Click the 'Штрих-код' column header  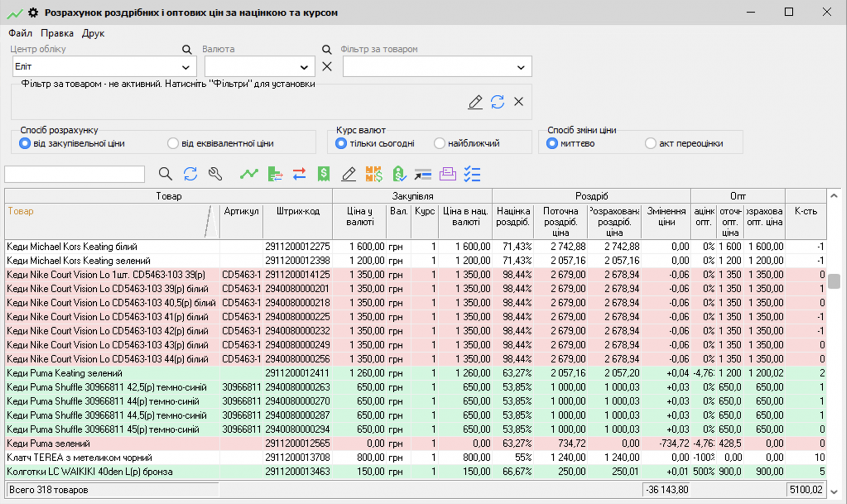(x=298, y=211)
